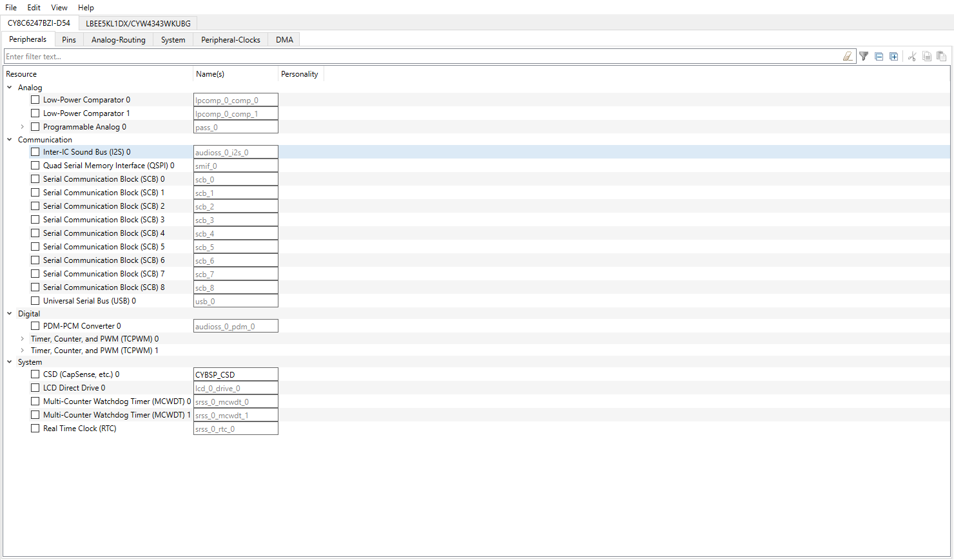Click the srss_0_rtc_0 name field
The width and height of the screenshot is (954, 560).
(236, 429)
